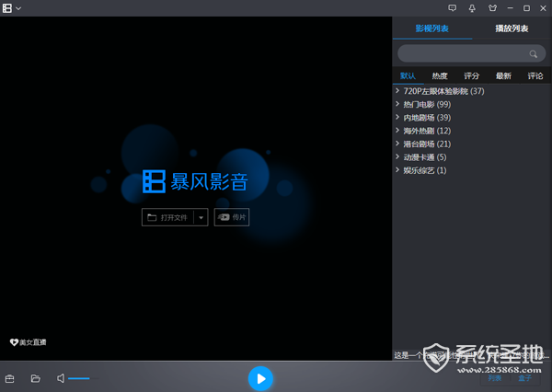Minimize the player window

tap(510, 8)
